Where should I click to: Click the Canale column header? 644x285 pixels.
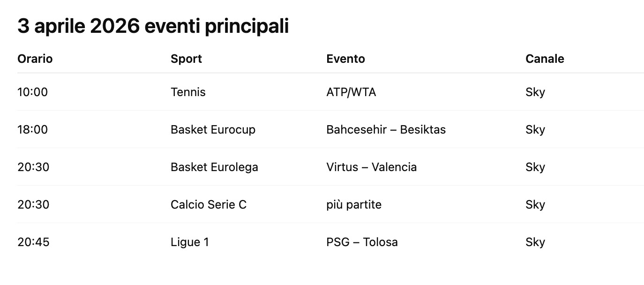click(x=545, y=59)
